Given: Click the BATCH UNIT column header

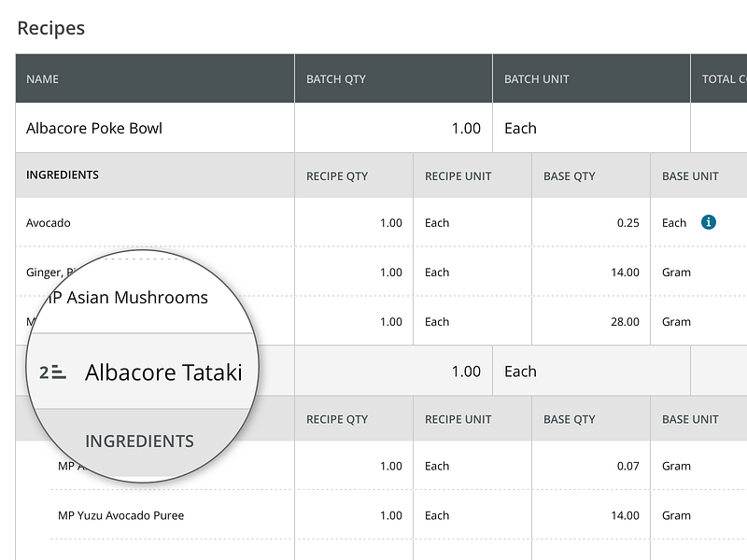Looking at the screenshot, I should coord(537,78).
